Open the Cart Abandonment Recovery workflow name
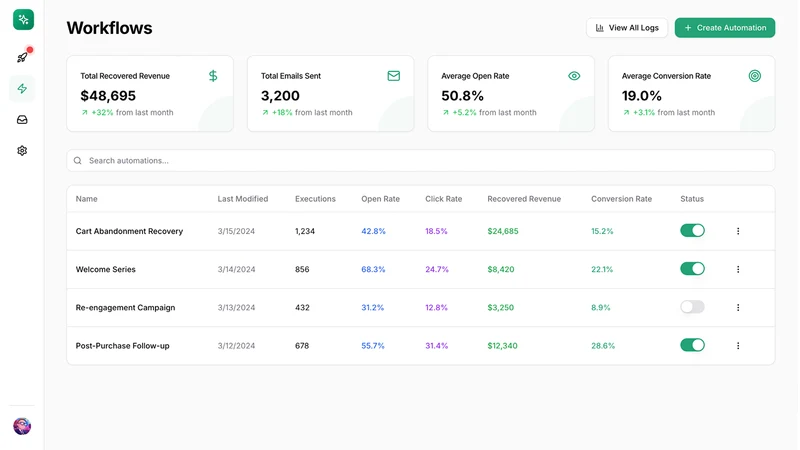800x450 pixels. tap(129, 231)
